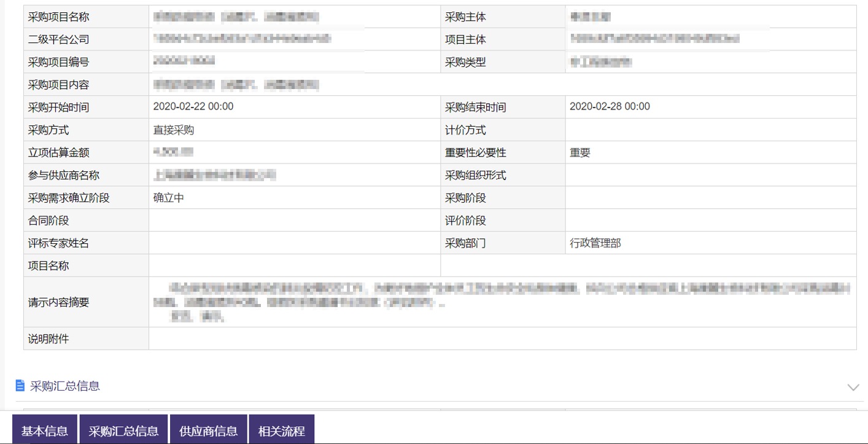This screenshot has width=868, height=444.
Task: Open the 基本信息 tab
Action: (45, 429)
